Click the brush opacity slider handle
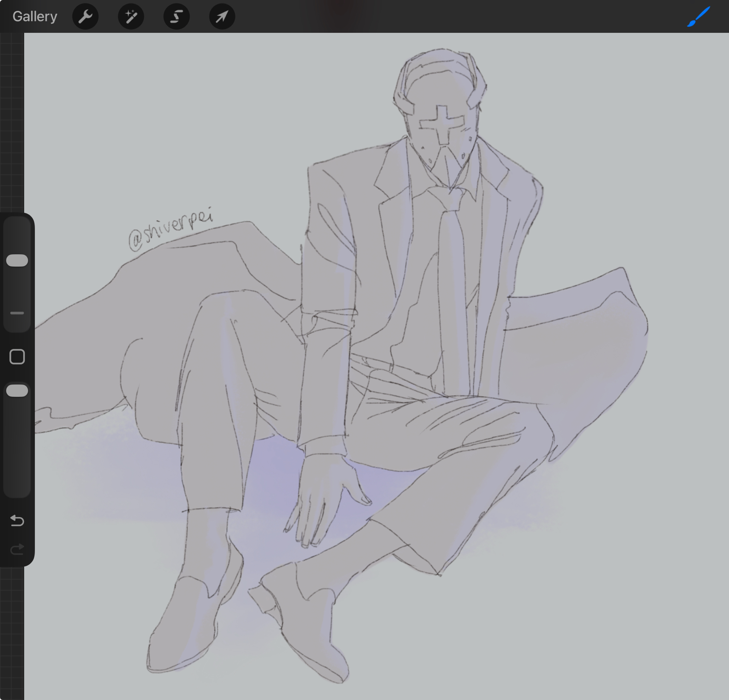The image size is (729, 700). point(17,391)
